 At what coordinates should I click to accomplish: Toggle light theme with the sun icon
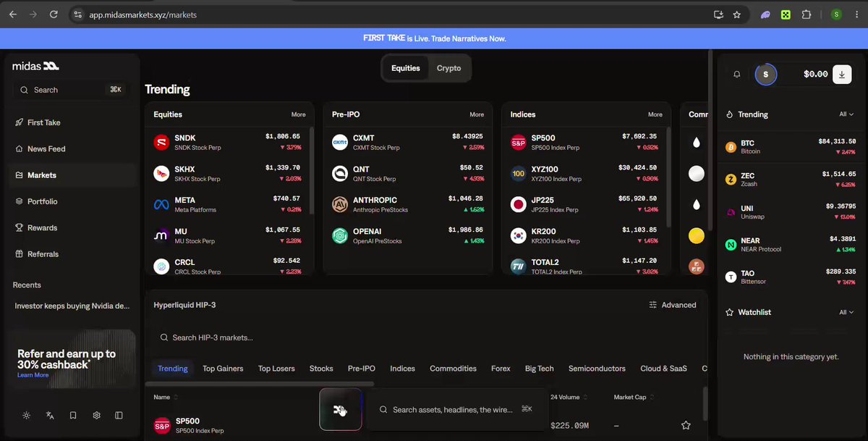pos(27,416)
